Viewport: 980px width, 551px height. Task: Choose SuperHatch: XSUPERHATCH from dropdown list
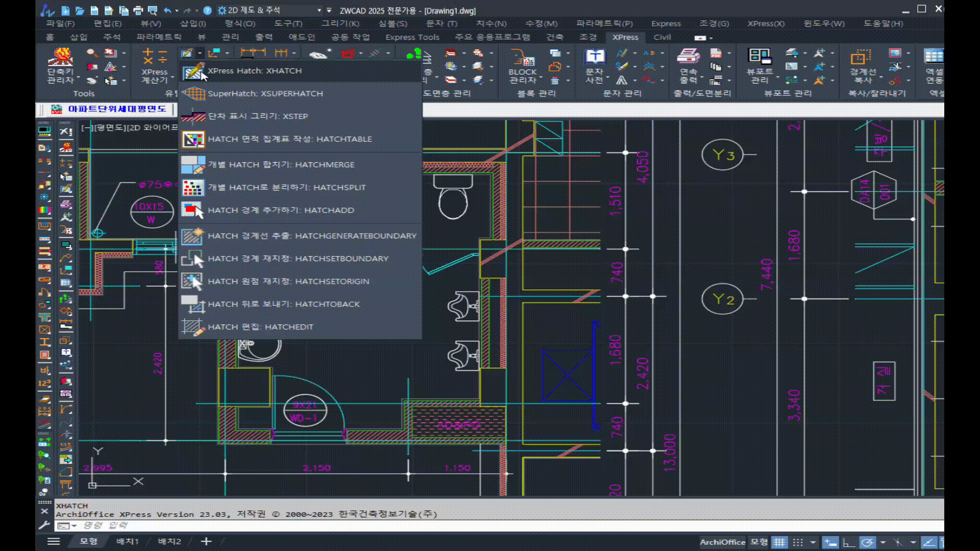click(x=265, y=93)
